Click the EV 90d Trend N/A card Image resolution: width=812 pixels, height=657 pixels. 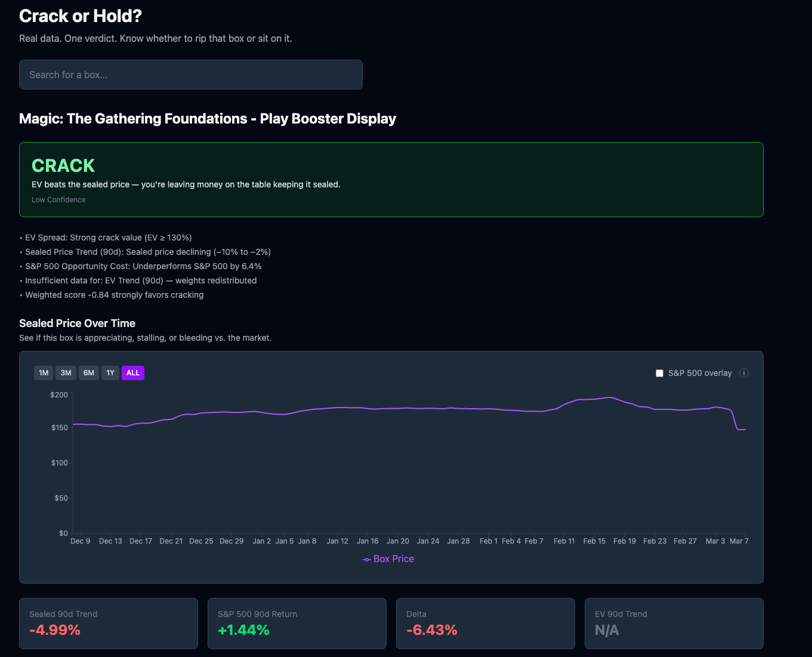coord(674,623)
